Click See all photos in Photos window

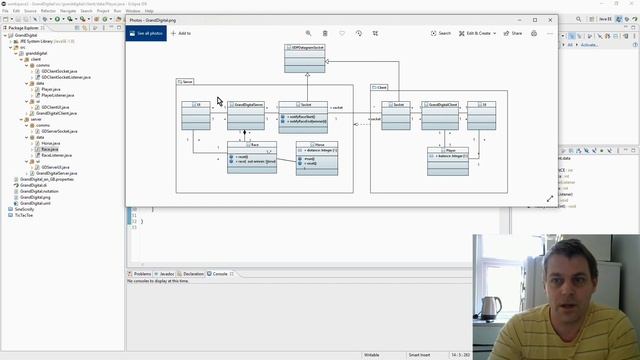(146, 33)
